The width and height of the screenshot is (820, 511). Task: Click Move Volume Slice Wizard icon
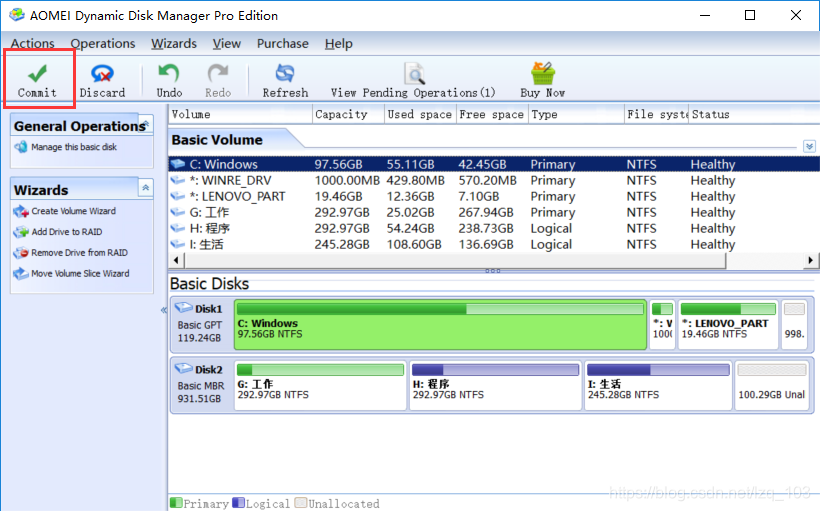21,274
